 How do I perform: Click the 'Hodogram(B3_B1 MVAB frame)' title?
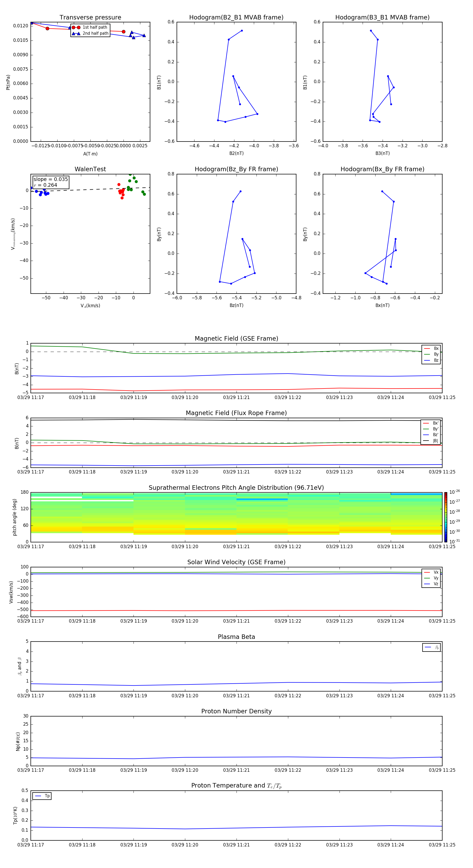point(382,18)
